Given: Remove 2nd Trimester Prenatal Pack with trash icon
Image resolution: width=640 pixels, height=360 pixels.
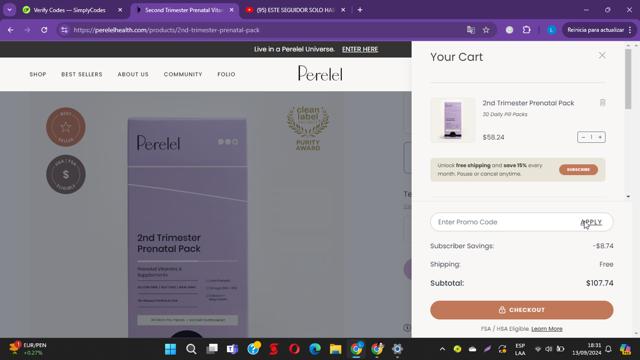Looking at the screenshot, I should coord(602,103).
